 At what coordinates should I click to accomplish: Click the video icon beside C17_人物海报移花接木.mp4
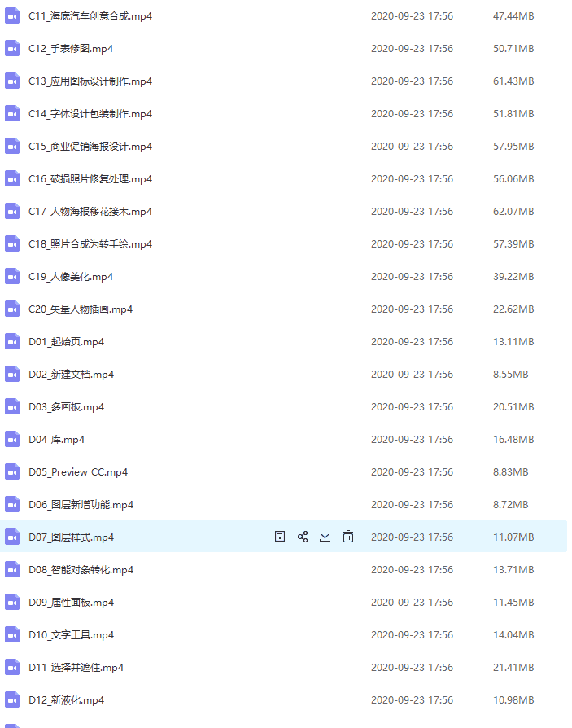coord(12,211)
